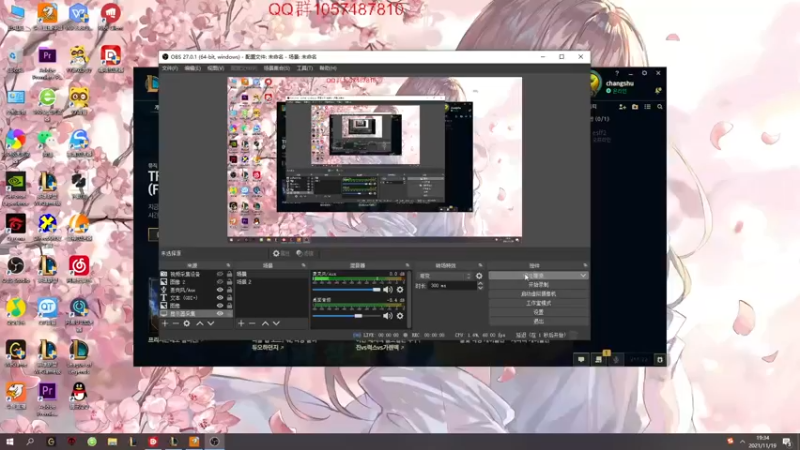Viewport: 800px width, 450px height.
Task: Mute the desktop audio speaker icon in mixer
Action: [x=388, y=316]
